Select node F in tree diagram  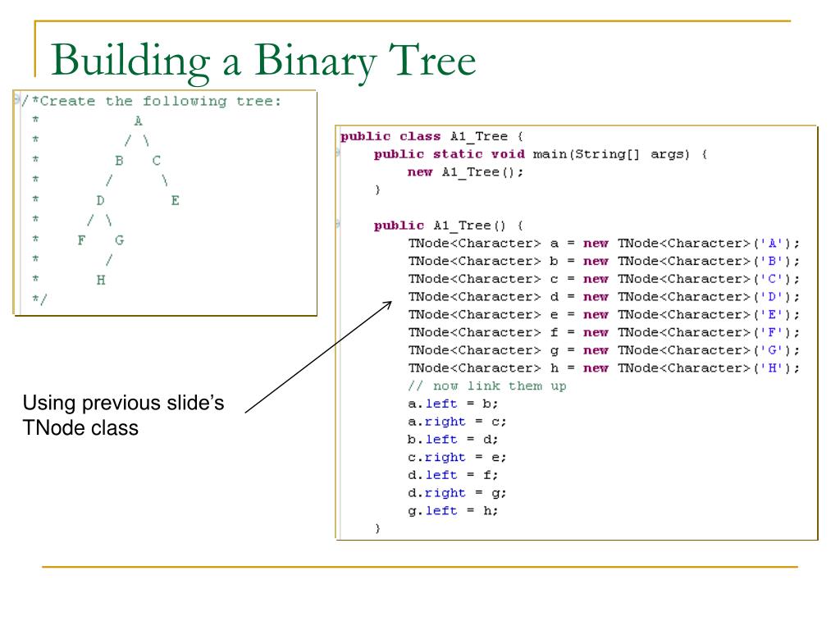pos(81,240)
